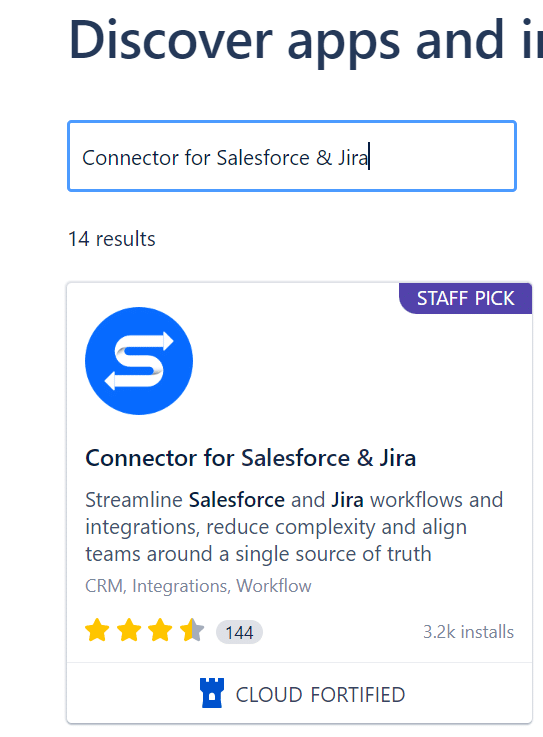Click the CLOUD FORTIFIED label text
This screenshot has width=543, height=737.
point(320,695)
